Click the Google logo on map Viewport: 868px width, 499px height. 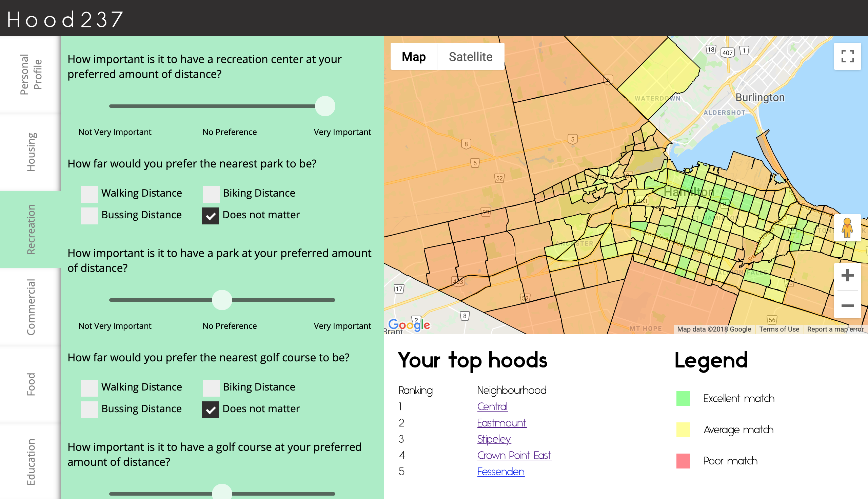[409, 324]
